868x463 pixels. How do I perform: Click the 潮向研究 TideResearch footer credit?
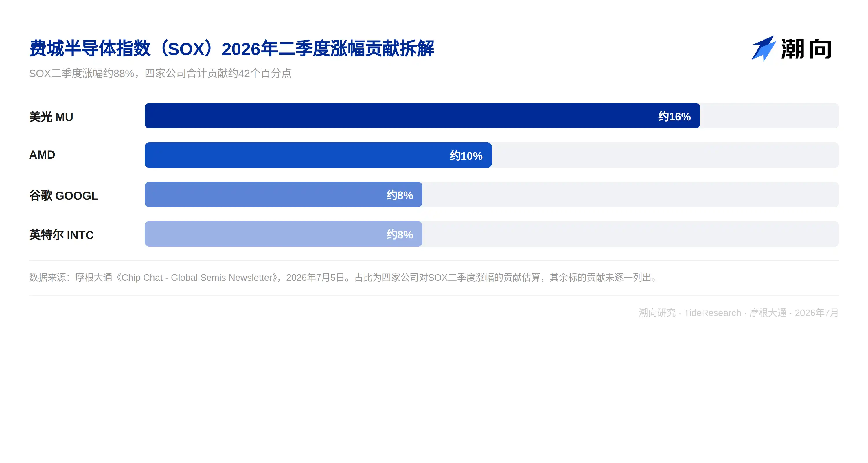pos(739,313)
